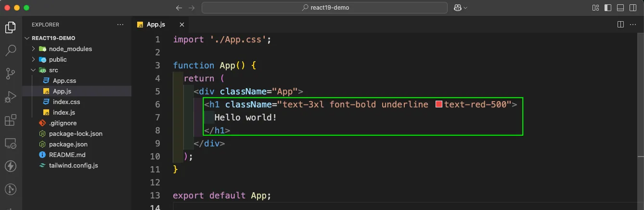This screenshot has width=644, height=210.
Task: Select App.js in the file tree
Action: (x=62, y=92)
